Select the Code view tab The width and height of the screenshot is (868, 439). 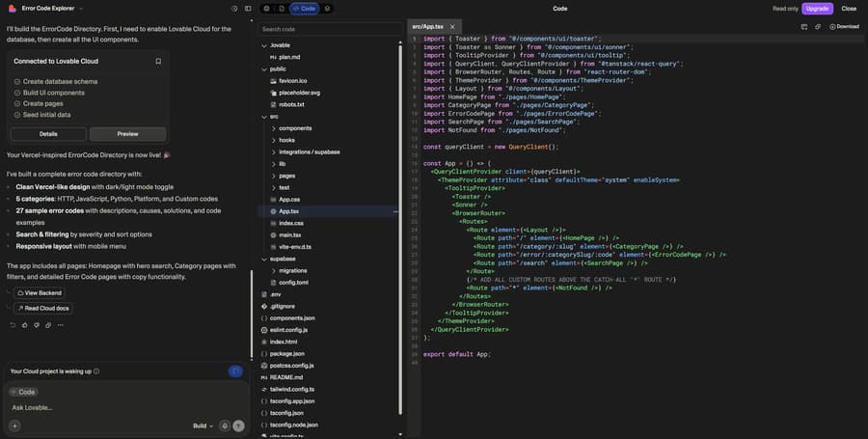pos(304,9)
